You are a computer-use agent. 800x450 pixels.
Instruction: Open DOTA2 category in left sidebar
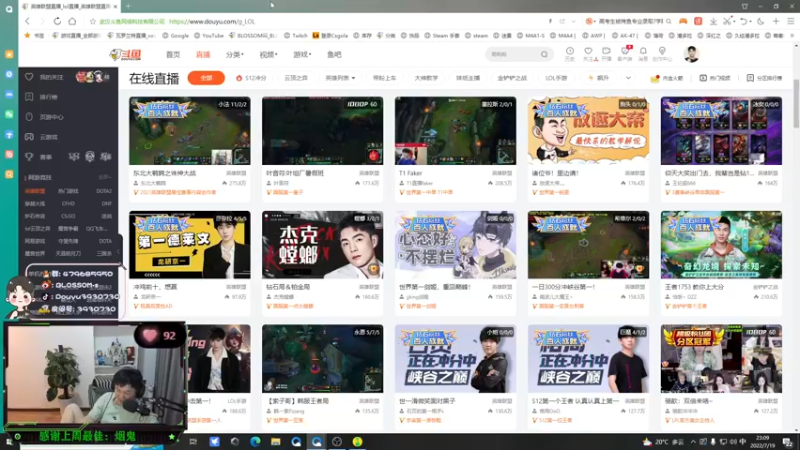point(104,191)
